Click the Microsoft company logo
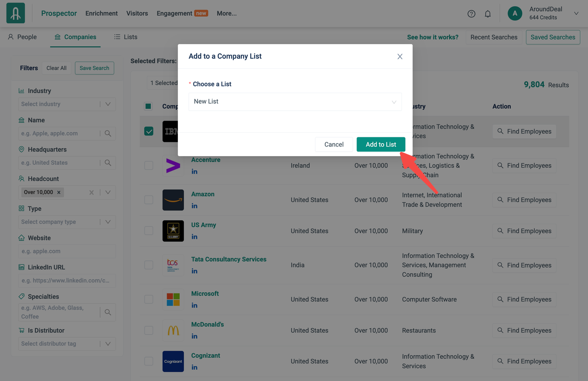 tap(173, 299)
